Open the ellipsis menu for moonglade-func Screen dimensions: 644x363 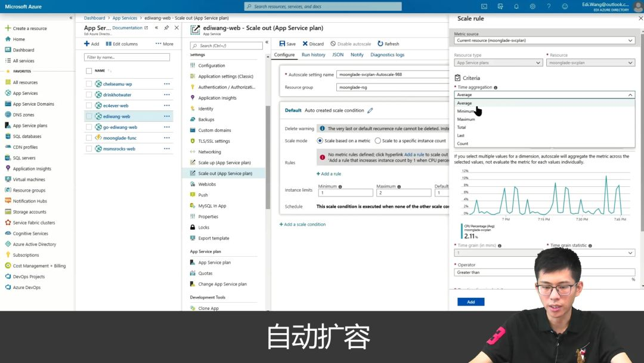pyautogui.click(x=167, y=138)
